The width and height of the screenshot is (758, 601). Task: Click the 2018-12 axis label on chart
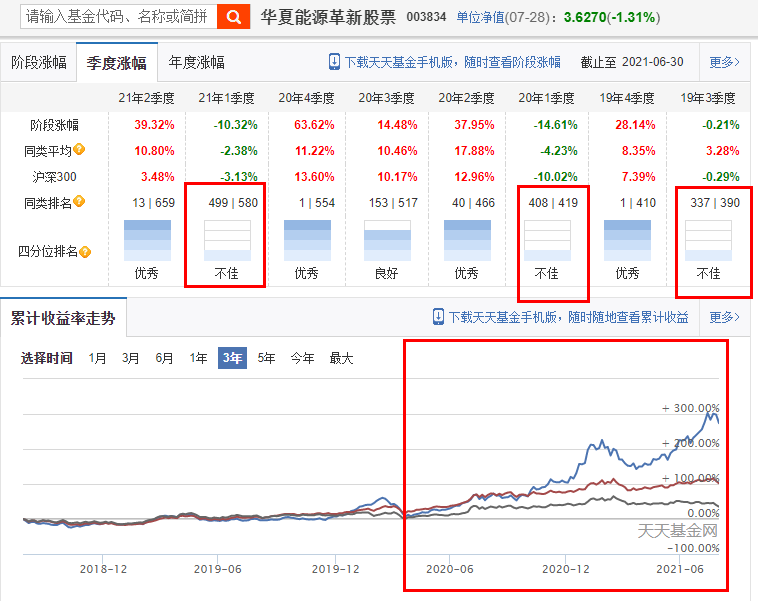tap(103, 569)
